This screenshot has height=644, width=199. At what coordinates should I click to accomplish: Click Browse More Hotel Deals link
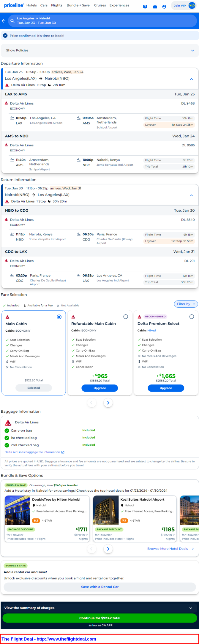(x=168, y=549)
